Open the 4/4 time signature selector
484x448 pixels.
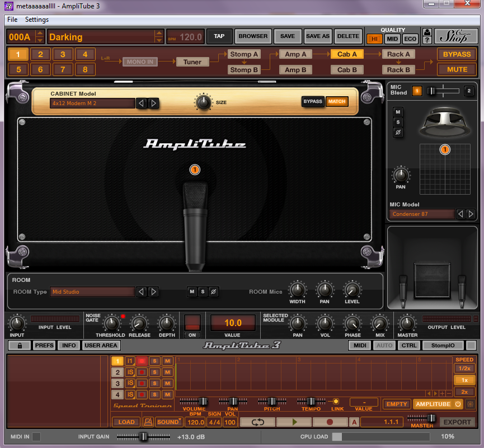point(214,422)
